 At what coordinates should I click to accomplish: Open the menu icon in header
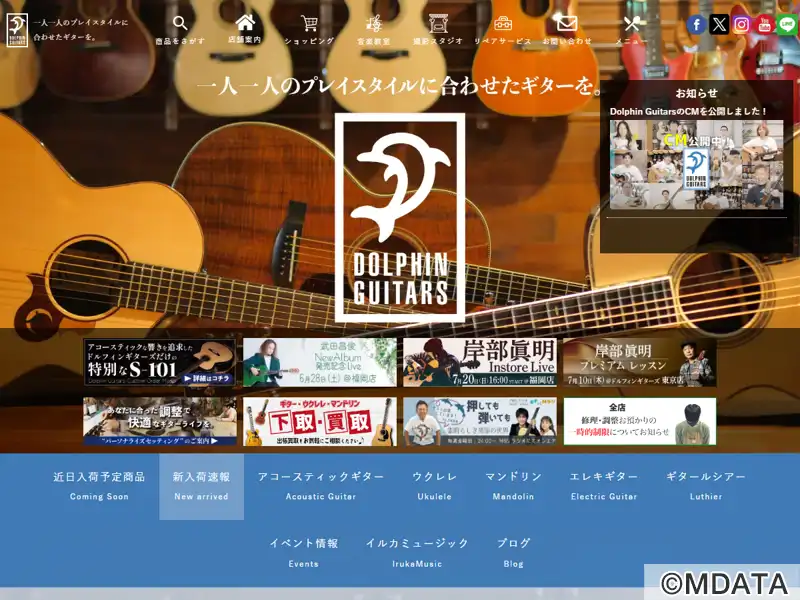click(632, 23)
